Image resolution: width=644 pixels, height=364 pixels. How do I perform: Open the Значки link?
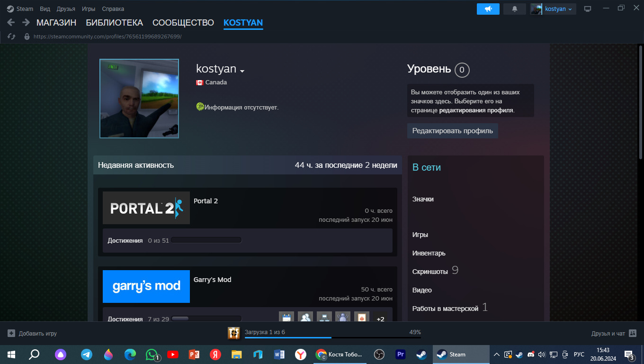(x=423, y=199)
